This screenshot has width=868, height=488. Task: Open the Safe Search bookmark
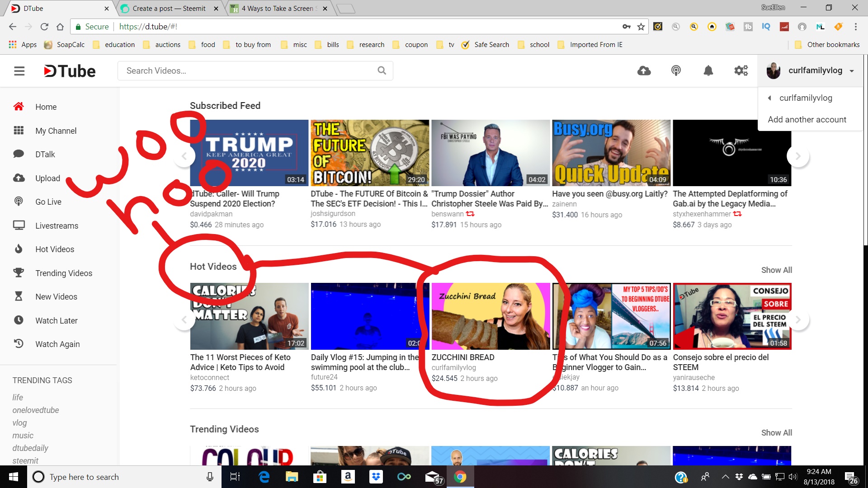tap(486, 44)
